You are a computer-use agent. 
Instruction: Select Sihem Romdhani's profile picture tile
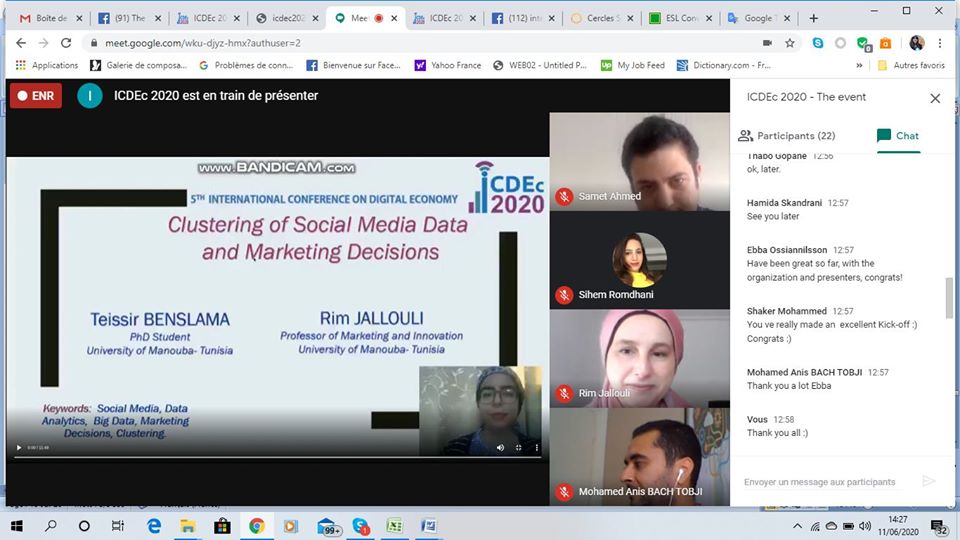(639, 260)
